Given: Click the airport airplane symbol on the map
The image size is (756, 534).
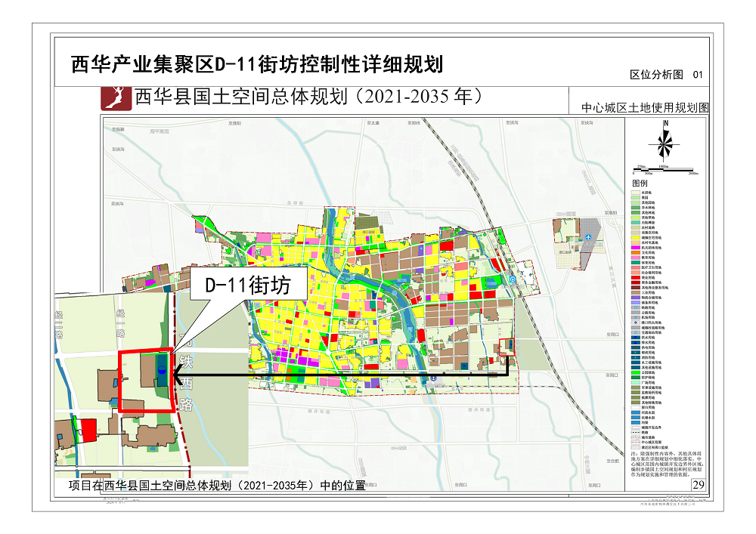Looking at the screenshot, I should pos(588,239).
